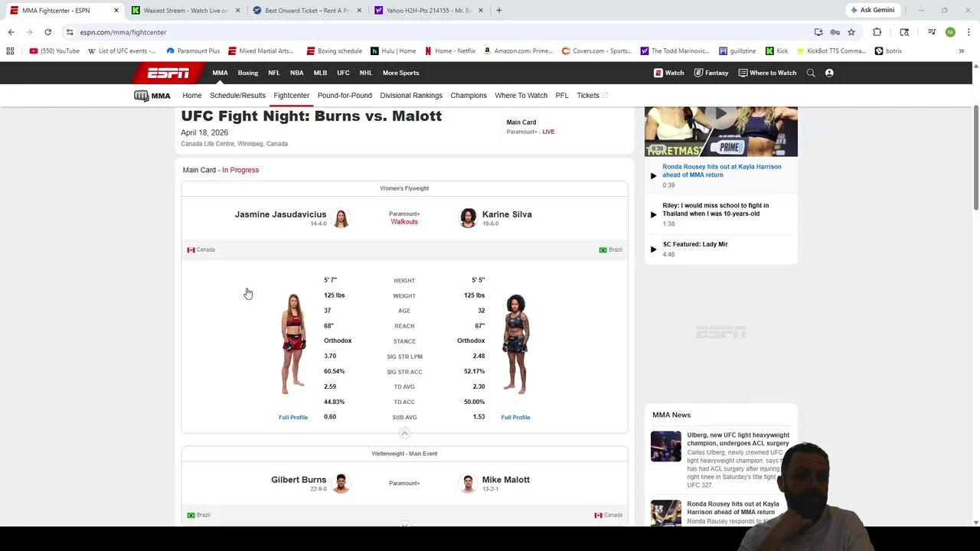Play SC Featured: Lady Mir clip

tap(653, 249)
